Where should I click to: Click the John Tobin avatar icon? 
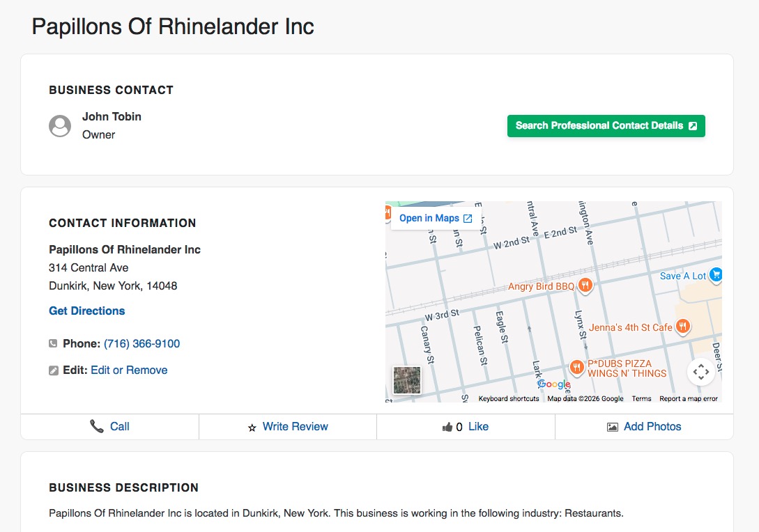tap(60, 126)
